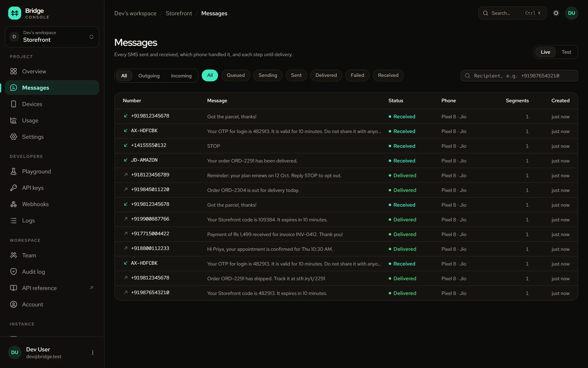Image resolution: width=588 pixels, height=368 pixels.
Task: Show all directions with the first All filter
Action: tap(124, 76)
